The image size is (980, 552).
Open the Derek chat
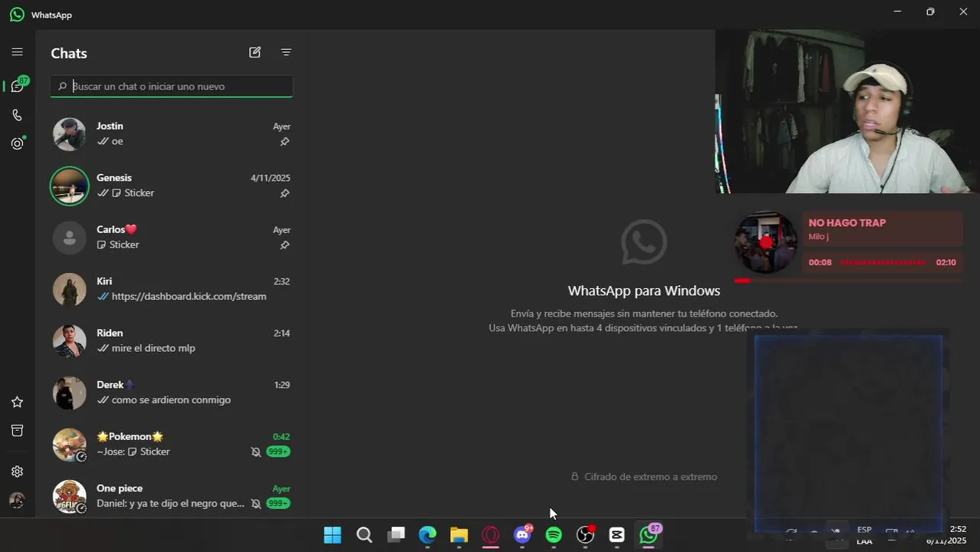click(x=172, y=393)
